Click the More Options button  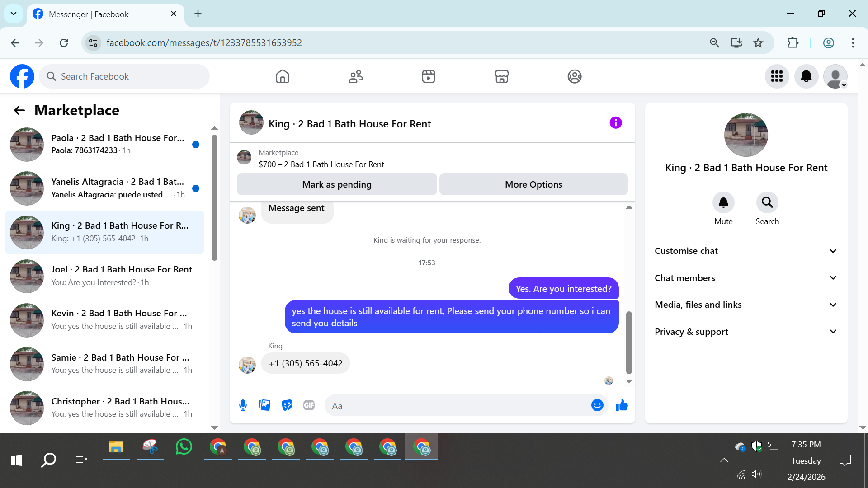coord(533,184)
